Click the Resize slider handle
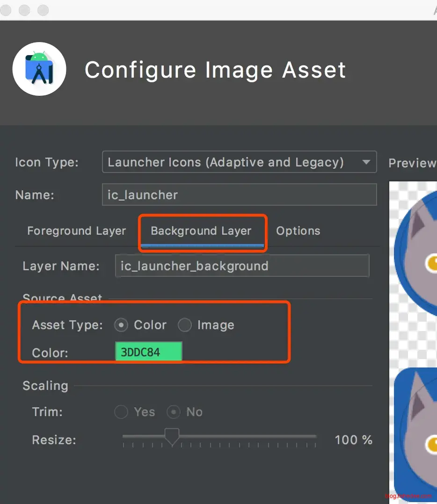Image resolution: width=437 pixels, height=504 pixels. click(172, 437)
